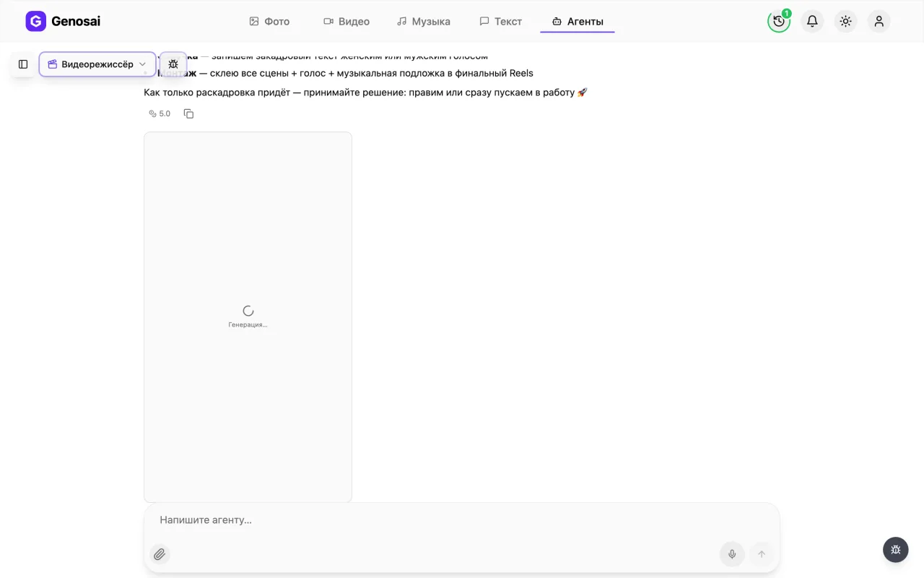Attach a file with paperclip icon
Image resolution: width=924 pixels, height=578 pixels.
tap(160, 554)
